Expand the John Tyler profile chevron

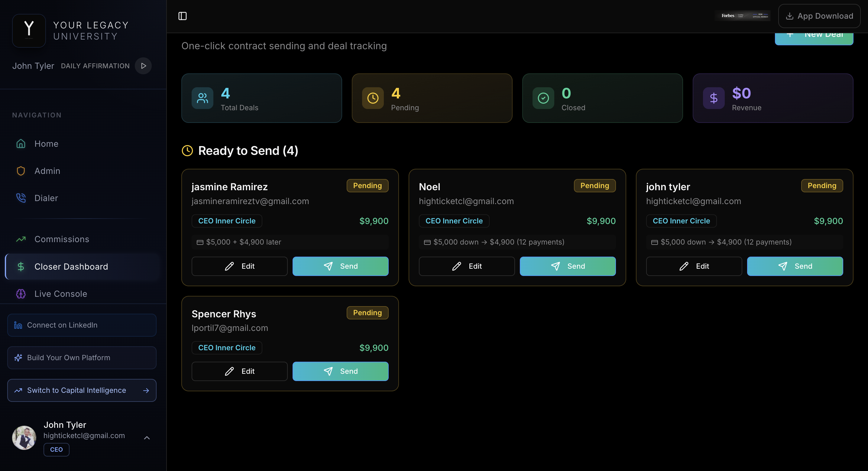[147, 438]
